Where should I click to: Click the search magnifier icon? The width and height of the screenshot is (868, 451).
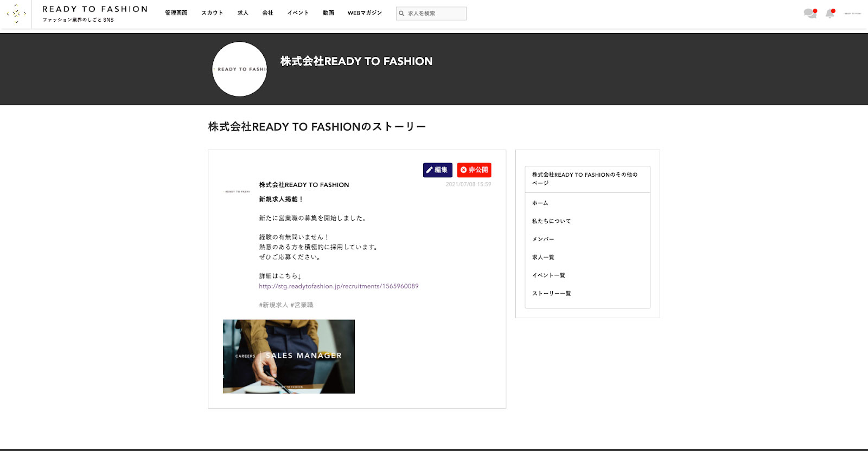click(x=401, y=14)
